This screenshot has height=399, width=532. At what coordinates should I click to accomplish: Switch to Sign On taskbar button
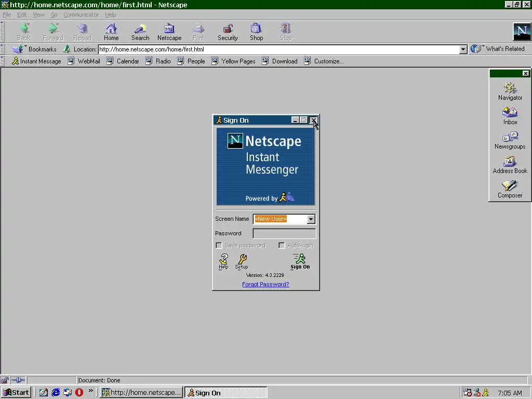pos(225,393)
